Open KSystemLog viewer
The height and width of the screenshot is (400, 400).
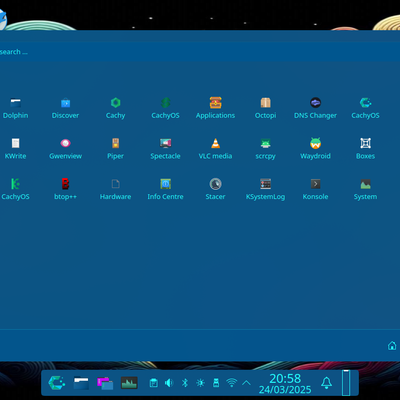pyautogui.click(x=265, y=189)
